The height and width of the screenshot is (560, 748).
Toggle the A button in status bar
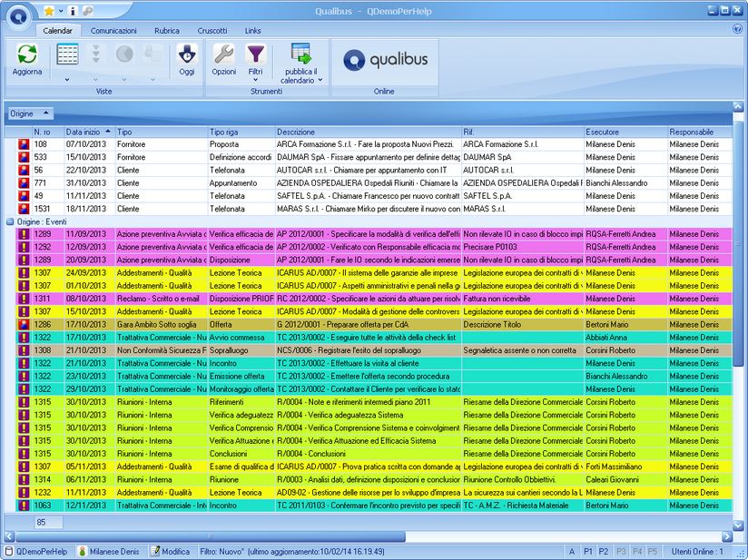572,552
